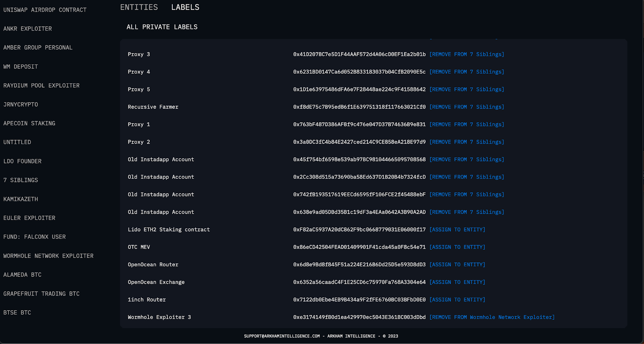
Task: Remove Proxy 4 from 7 Siblings
Action: 467,72
